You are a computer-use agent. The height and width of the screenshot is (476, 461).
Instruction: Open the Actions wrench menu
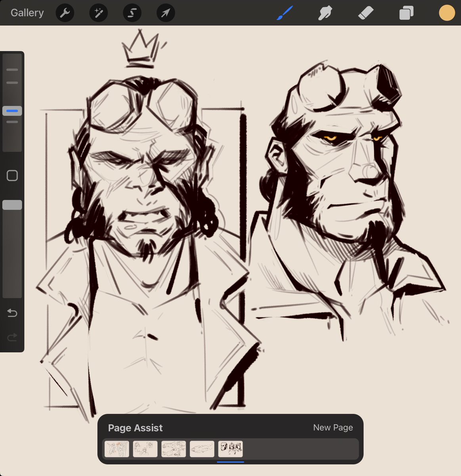[65, 13]
